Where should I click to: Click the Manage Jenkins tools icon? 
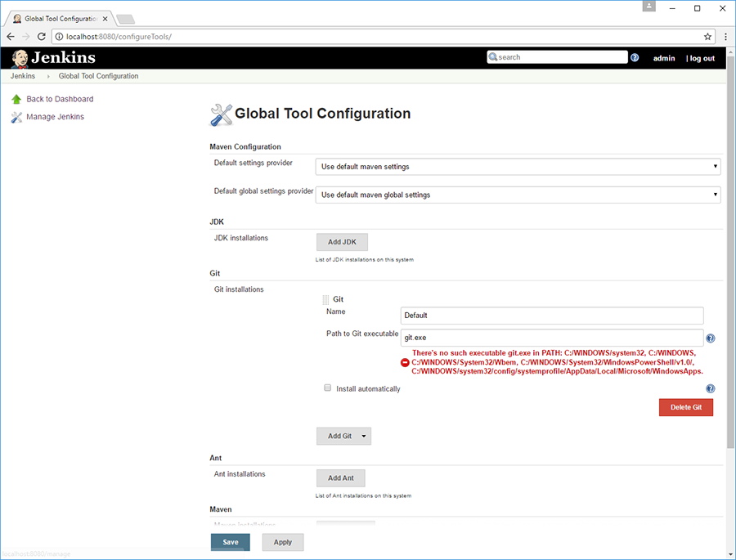(16, 117)
